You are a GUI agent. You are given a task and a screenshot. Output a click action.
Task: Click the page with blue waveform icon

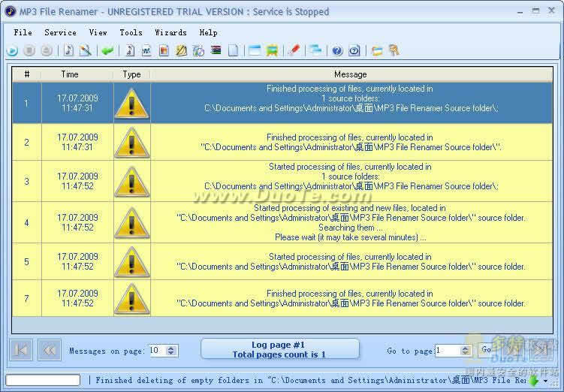point(146,51)
